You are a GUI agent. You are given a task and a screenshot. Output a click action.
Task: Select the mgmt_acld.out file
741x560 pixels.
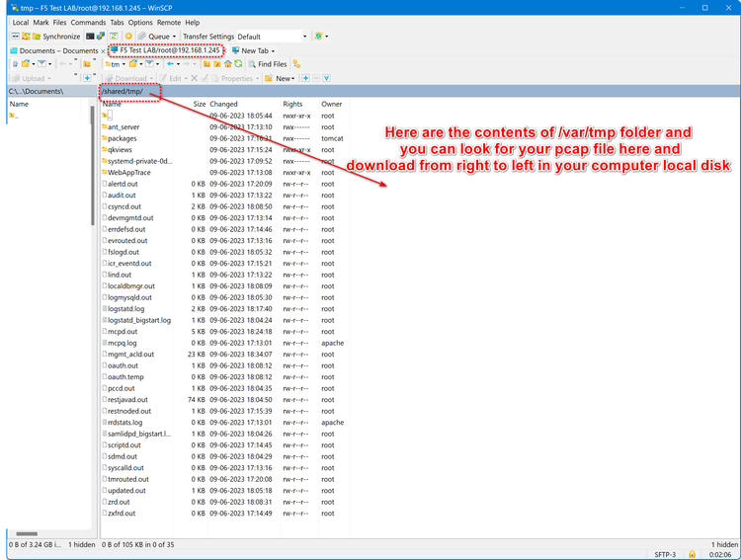click(129, 354)
